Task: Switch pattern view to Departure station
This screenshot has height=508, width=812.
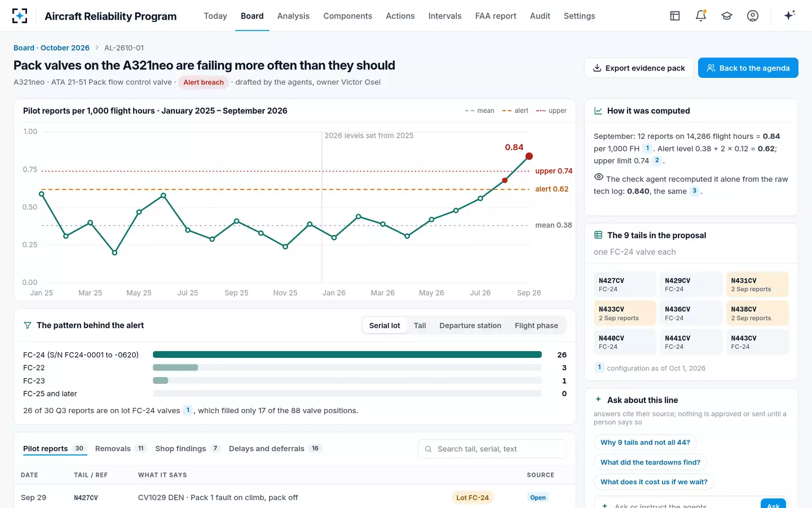Action: tap(470, 326)
